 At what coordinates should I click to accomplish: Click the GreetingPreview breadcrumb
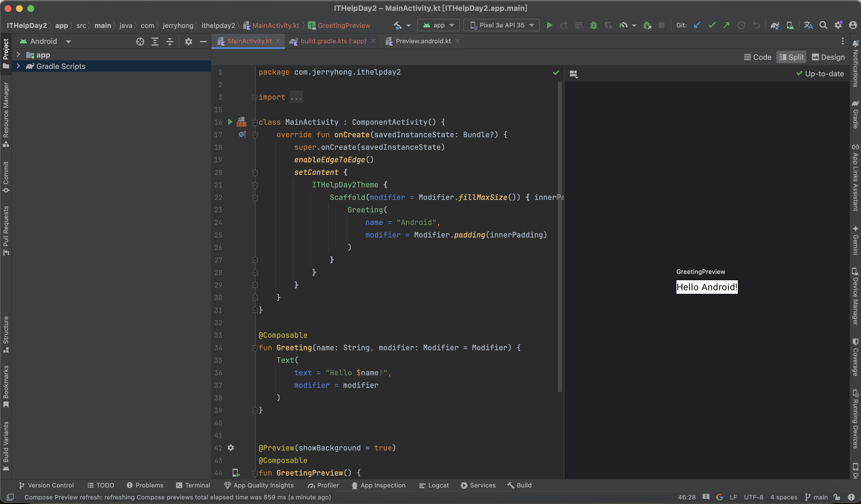coord(339,26)
